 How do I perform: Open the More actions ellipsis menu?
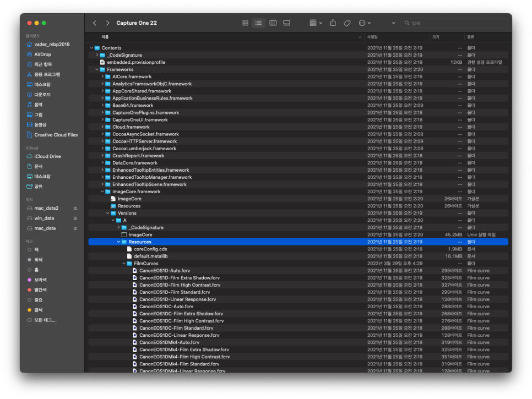pos(365,23)
